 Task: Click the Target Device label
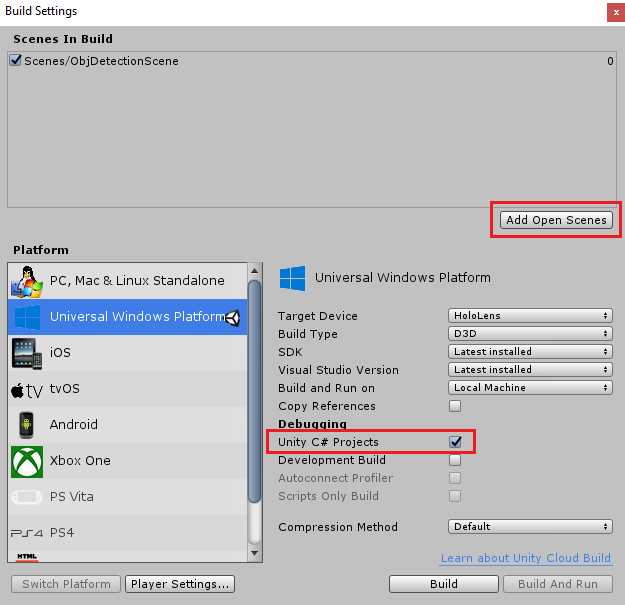pyautogui.click(x=318, y=316)
